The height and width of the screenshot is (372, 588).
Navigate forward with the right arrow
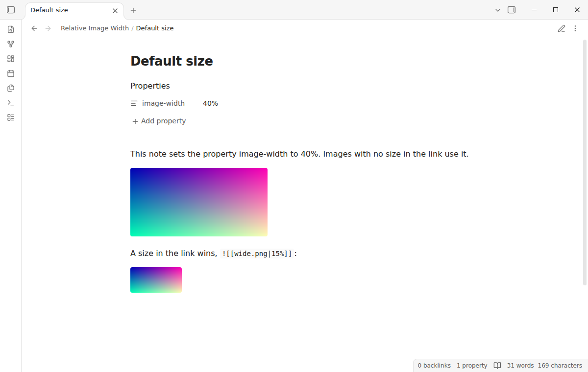click(x=48, y=28)
